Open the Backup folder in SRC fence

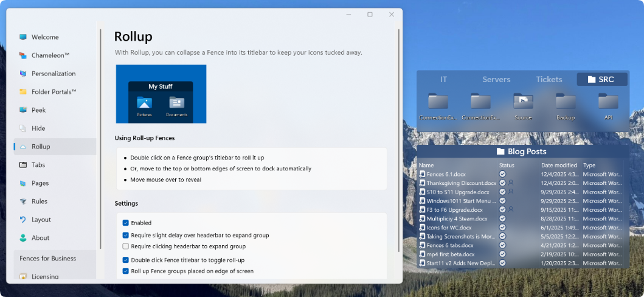pos(566,102)
